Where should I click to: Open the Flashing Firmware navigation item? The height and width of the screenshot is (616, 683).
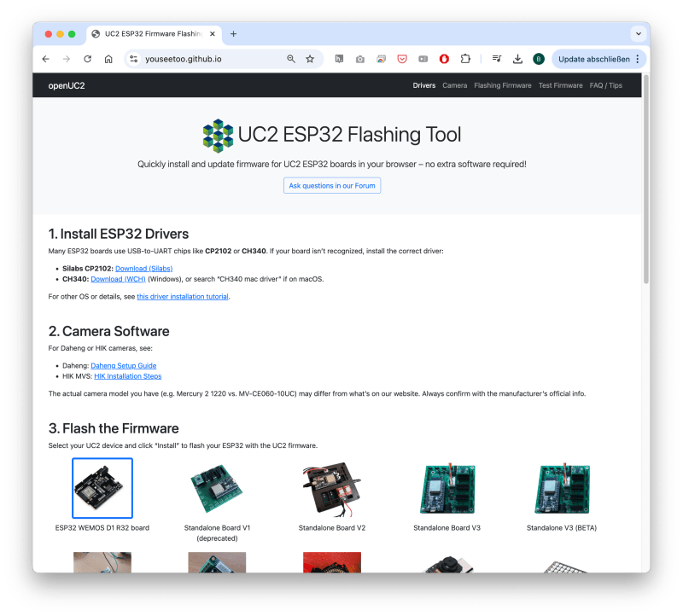[x=502, y=85]
